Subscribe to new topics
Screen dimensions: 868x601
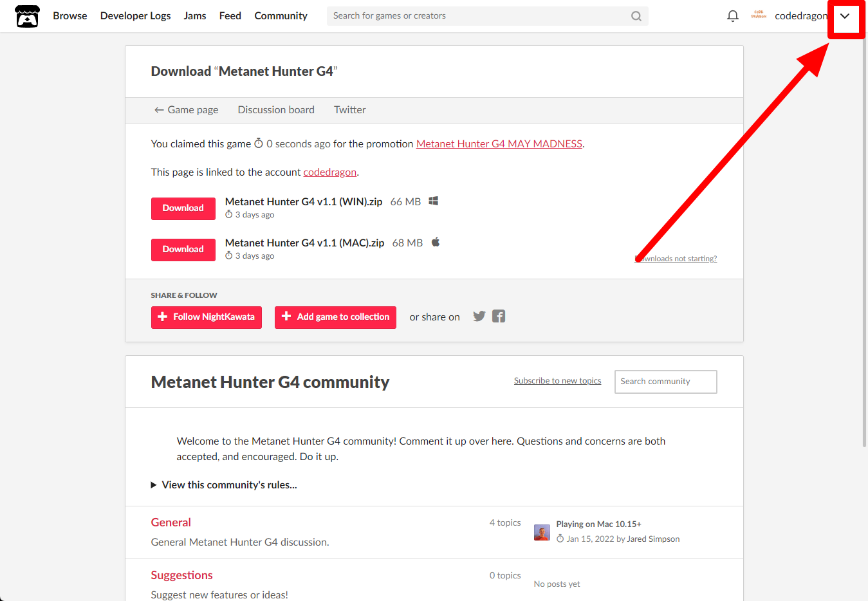pos(558,381)
